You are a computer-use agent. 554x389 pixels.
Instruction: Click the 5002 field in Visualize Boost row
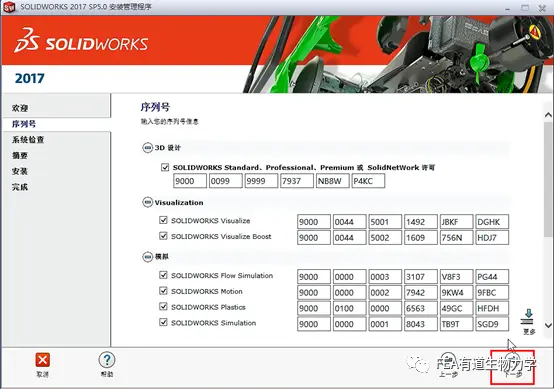[385, 238]
